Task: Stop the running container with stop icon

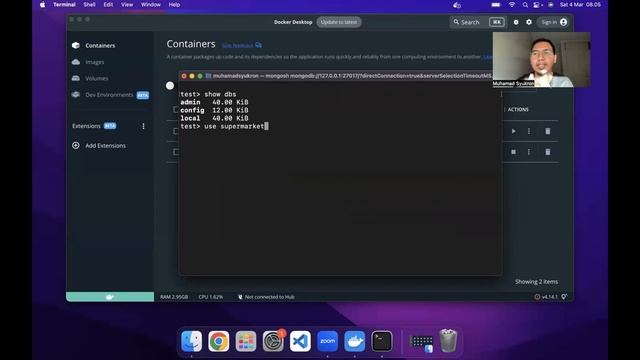Action: 513,152
